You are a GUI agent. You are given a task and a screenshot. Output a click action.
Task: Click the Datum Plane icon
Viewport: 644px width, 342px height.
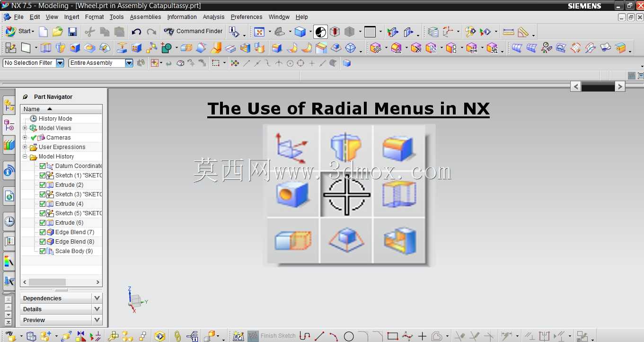pos(26,48)
